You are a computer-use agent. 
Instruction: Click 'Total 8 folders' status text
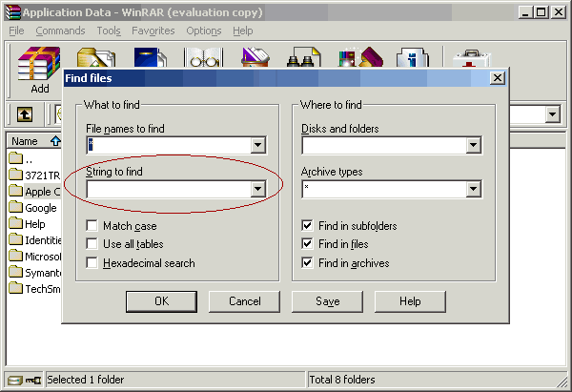(342, 380)
